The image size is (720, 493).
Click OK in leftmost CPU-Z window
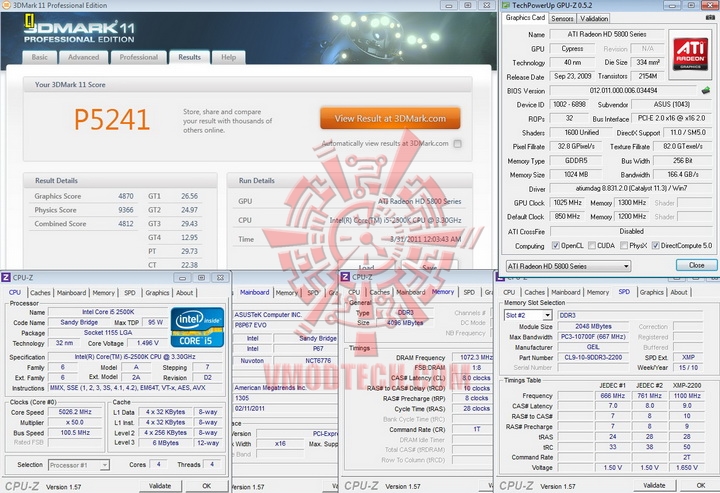click(207, 486)
